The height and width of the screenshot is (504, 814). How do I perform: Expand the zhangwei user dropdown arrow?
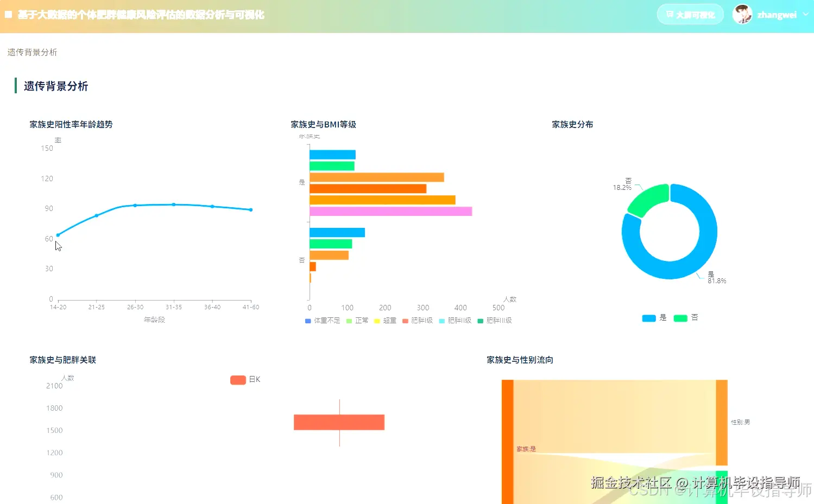pyautogui.click(x=805, y=15)
